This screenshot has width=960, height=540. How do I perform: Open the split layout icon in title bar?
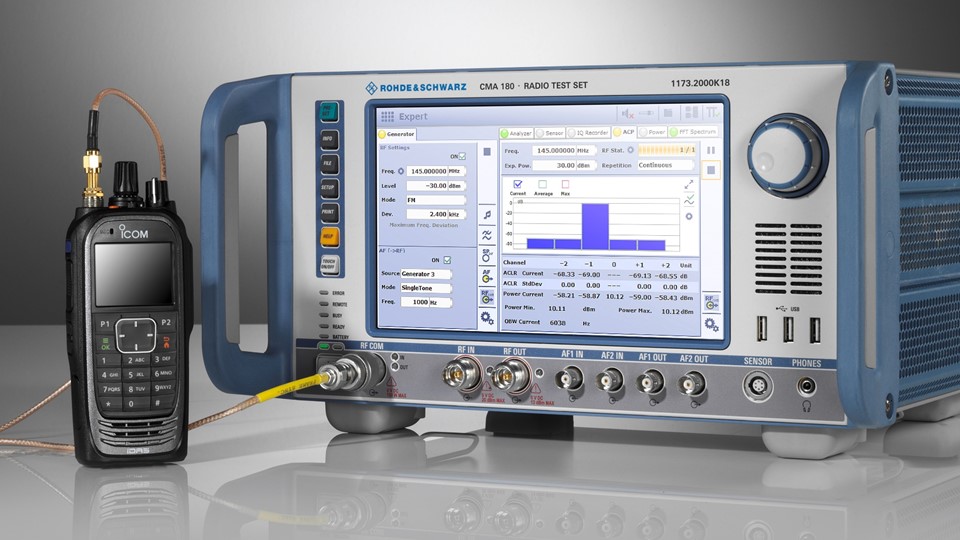691,113
